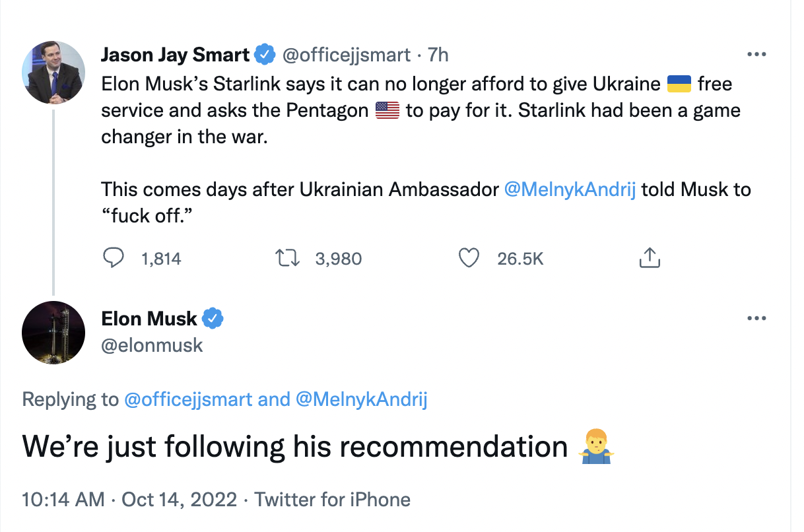Screen dimensions: 804x532
Task: Open Jason Jay Smart's profile picture
Action: pyautogui.click(x=53, y=73)
